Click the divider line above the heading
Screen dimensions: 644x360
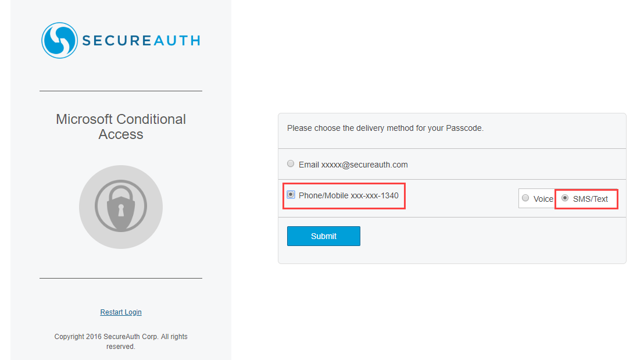(x=121, y=91)
